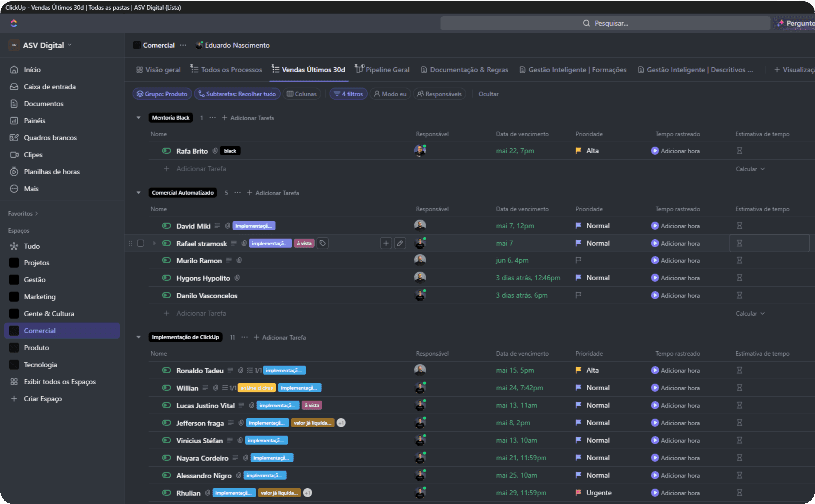Toggle status of Danilo Vasconcelos task

point(167,295)
